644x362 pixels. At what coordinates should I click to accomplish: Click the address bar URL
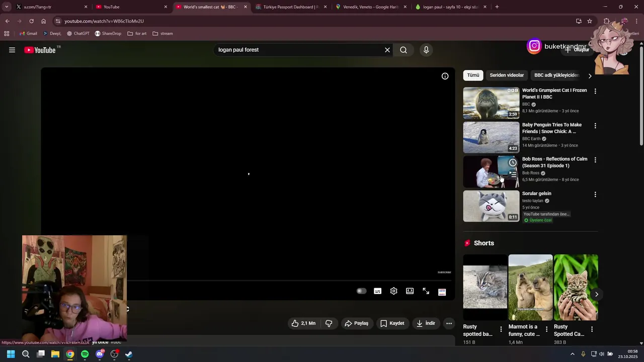pos(104,21)
